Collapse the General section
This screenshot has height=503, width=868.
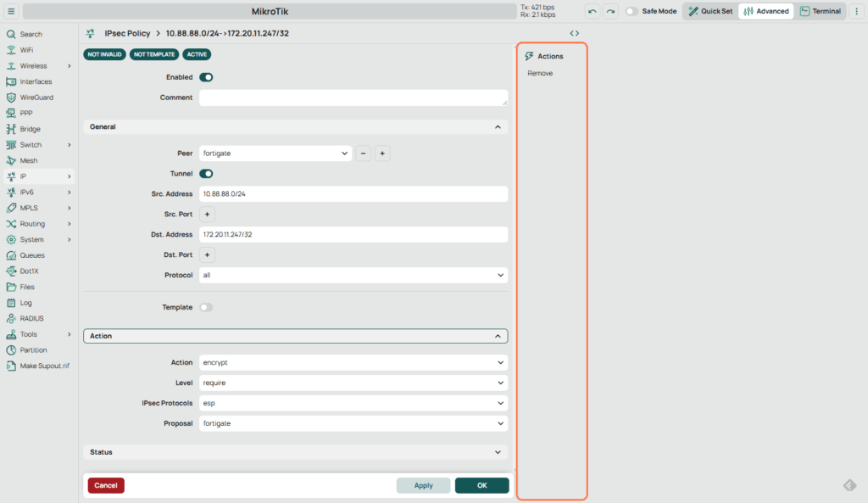(296, 127)
